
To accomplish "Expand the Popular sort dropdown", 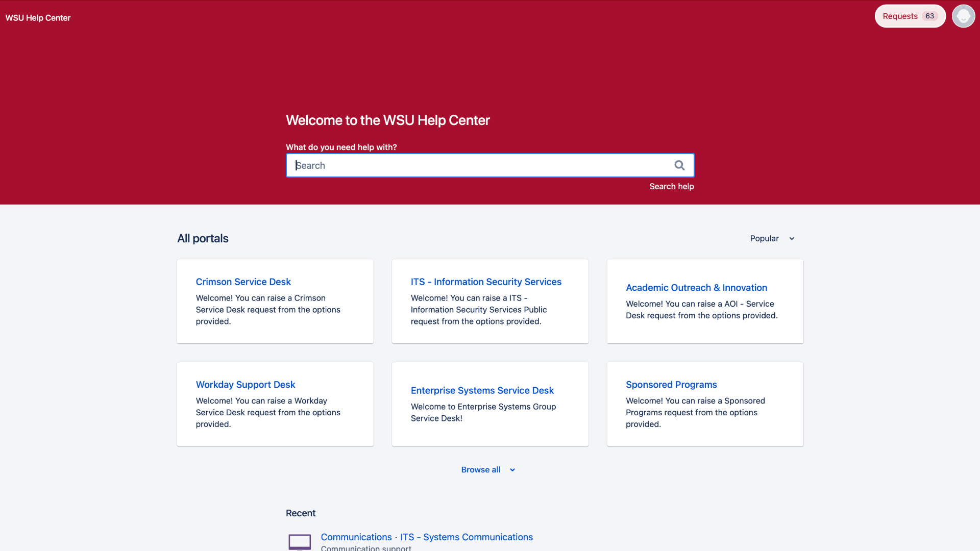I will [x=771, y=238].
